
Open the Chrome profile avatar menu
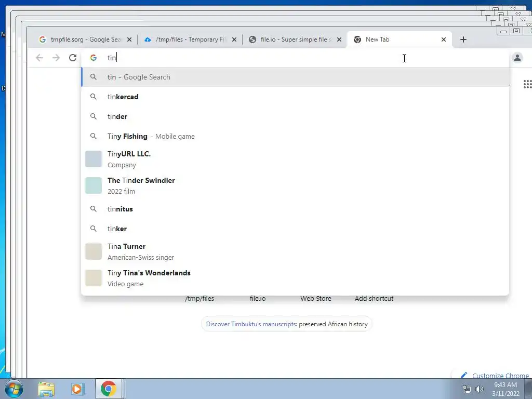[517, 58]
